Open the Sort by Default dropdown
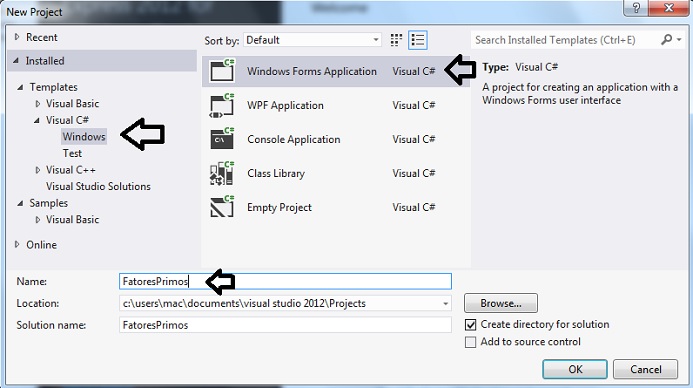Screen dimensions: 693x388 312,40
